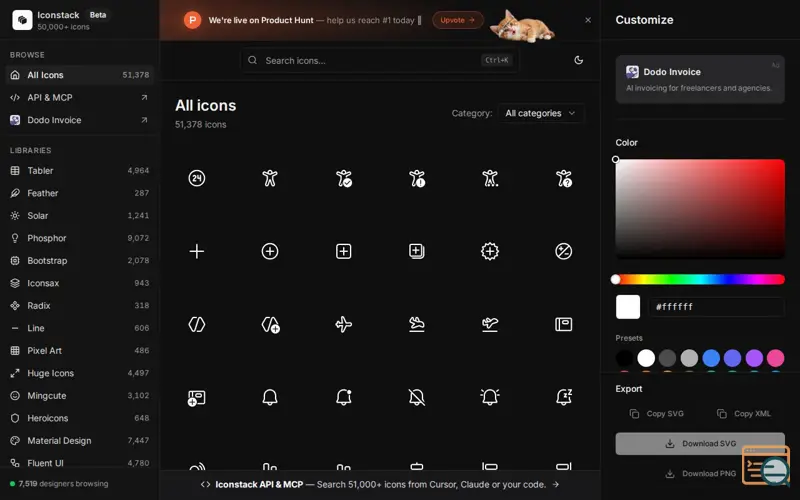Select the bell with dot icon

click(x=343, y=397)
